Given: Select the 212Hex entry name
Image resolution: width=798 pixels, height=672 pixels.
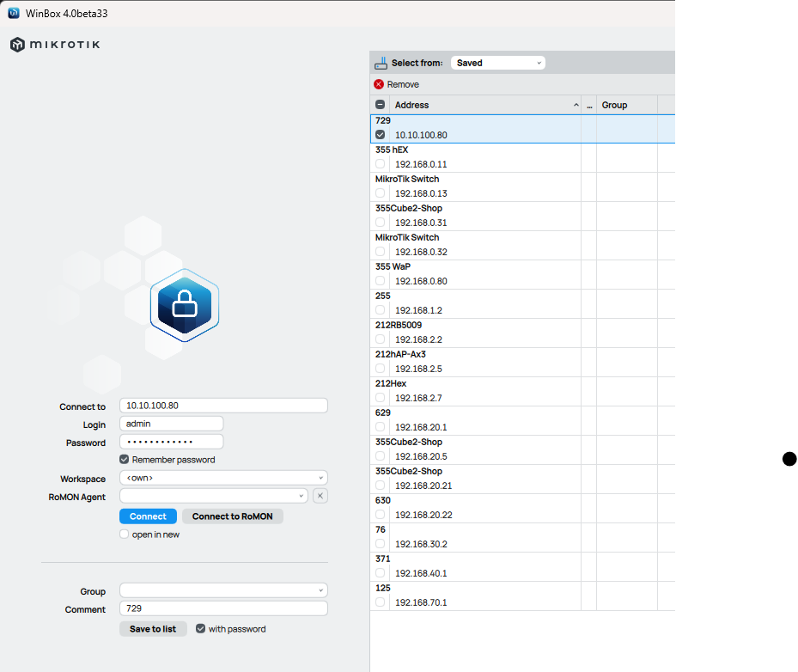Looking at the screenshot, I should pos(391,383).
